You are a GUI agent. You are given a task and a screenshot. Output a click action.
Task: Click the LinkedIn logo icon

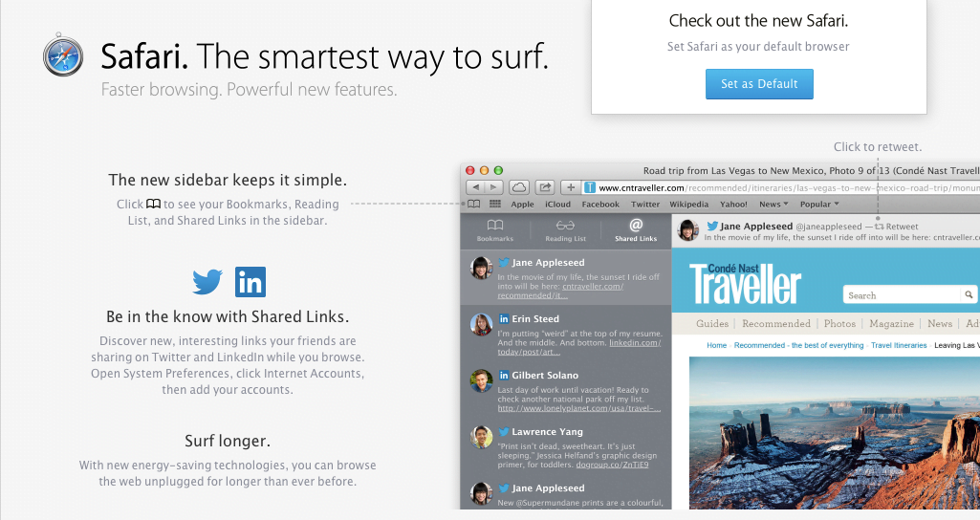pos(250,282)
